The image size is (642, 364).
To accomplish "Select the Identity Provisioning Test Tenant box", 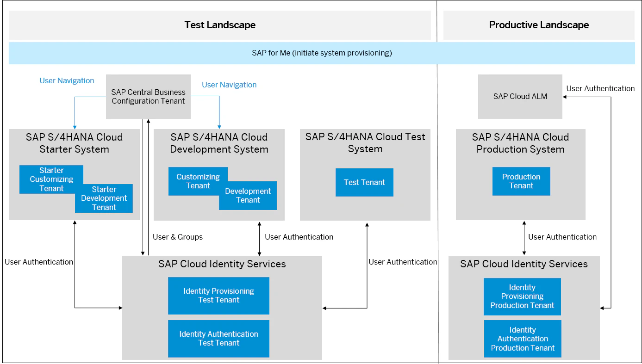I will pos(218,296).
